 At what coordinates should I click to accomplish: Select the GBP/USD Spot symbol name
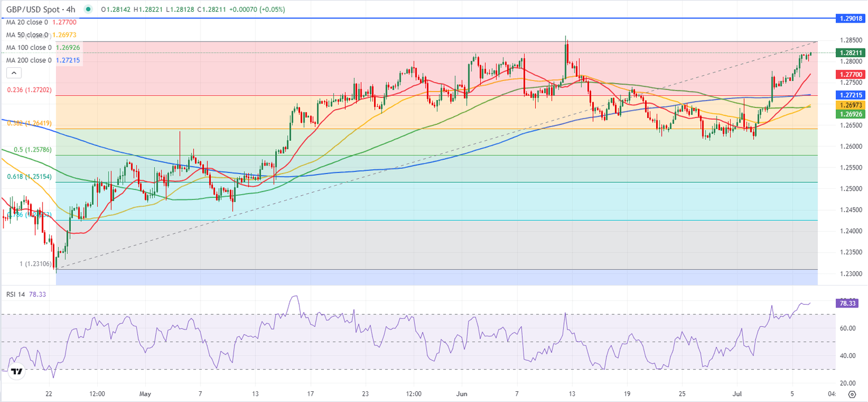point(32,9)
